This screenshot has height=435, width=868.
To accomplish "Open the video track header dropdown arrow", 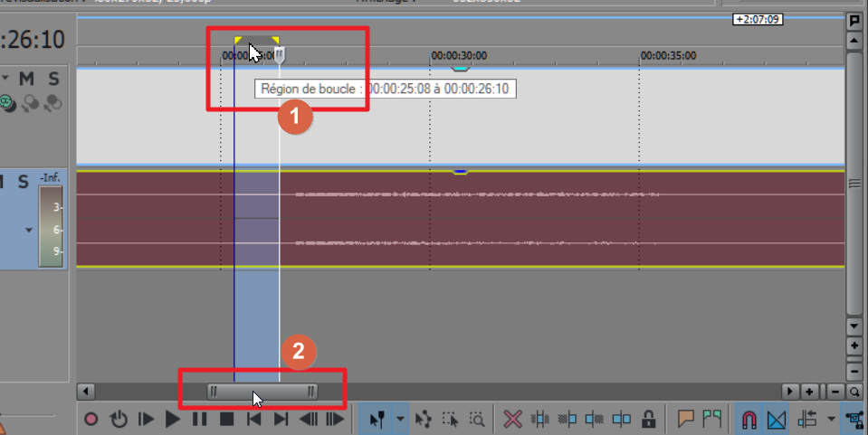I will pos(5,78).
